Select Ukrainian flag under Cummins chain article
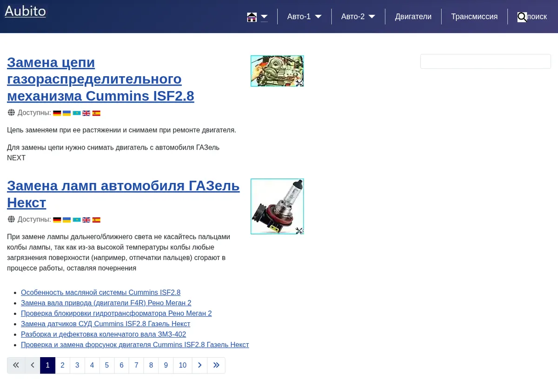Viewport: 558px width, 392px height. click(67, 113)
